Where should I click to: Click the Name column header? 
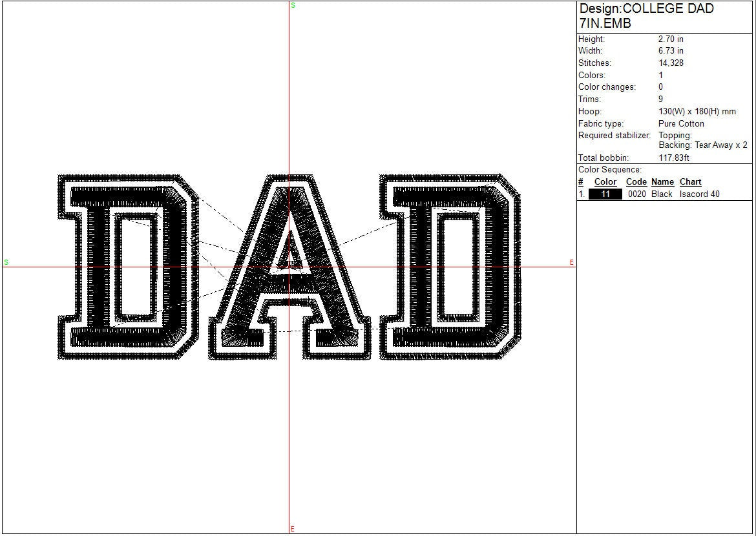pyautogui.click(x=662, y=182)
